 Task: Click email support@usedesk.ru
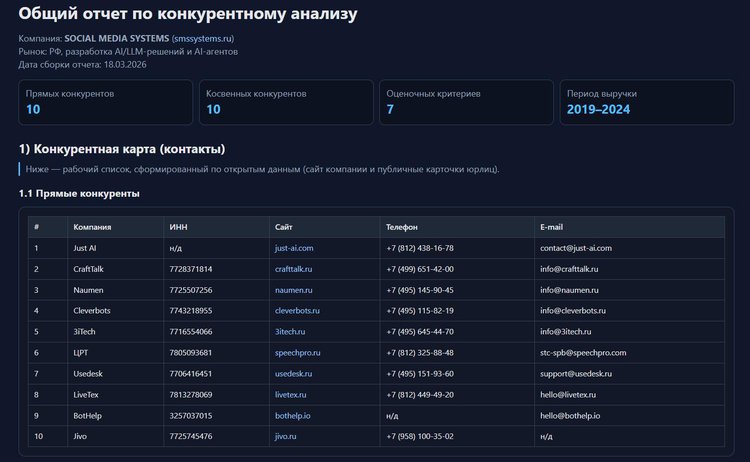pos(576,374)
